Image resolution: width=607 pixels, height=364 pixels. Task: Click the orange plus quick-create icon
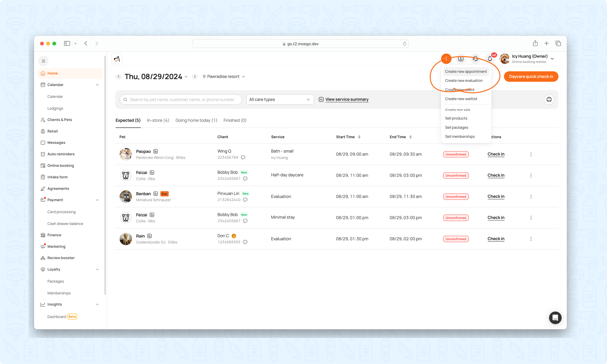[446, 59]
